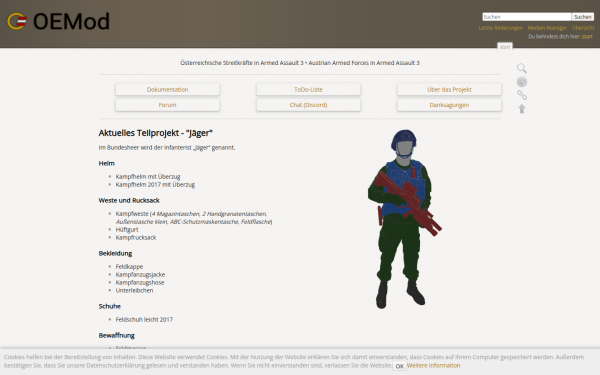Open the Medien-Manager link
Screen dimensions: 600x375
547,28
